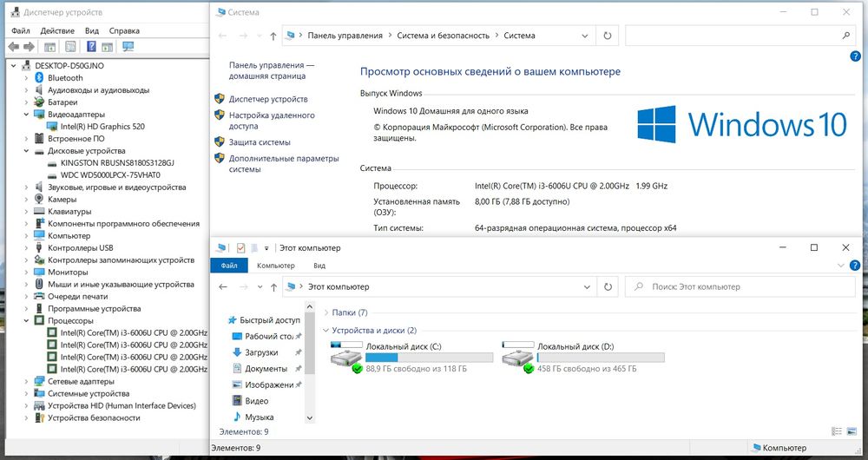Switch to large icons view in Explorer status bar
Screen dimensions: 868x460
click(x=852, y=431)
